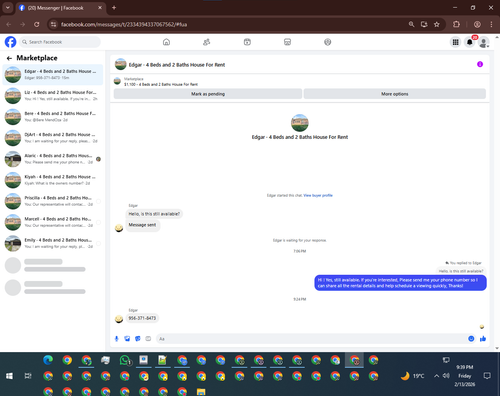Open DjArt conversation in chat list
The height and width of the screenshot is (396, 500).
pyautogui.click(x=53, y=138)
